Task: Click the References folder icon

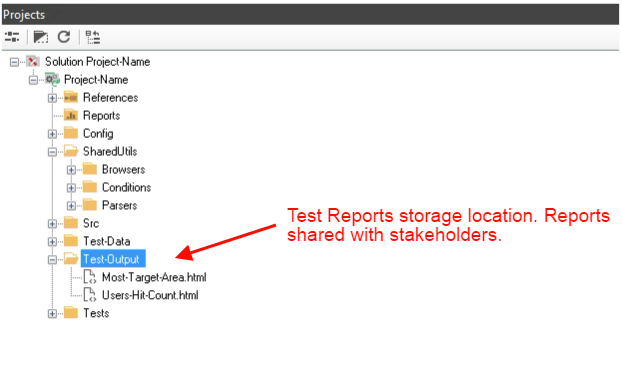Action: pos(71,97)
